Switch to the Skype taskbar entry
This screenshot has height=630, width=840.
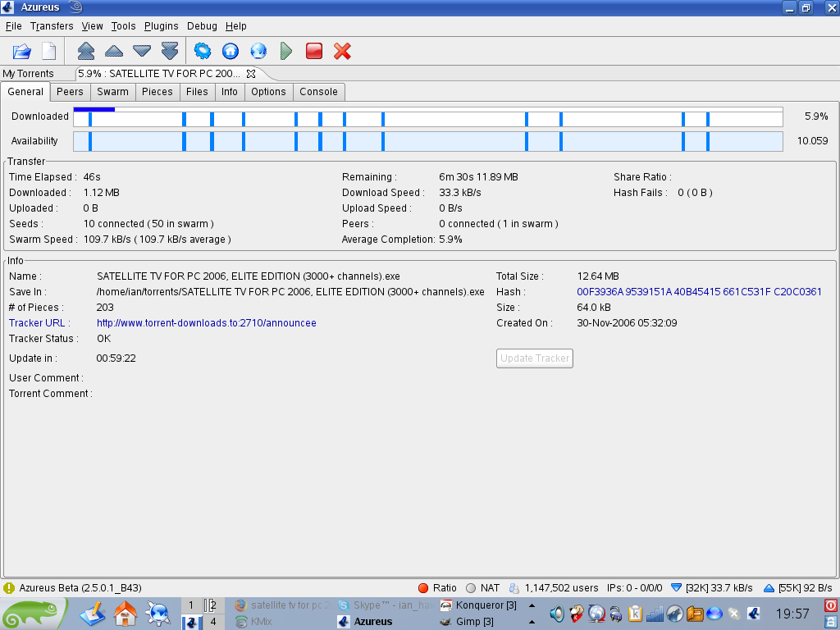coord(386,605)
